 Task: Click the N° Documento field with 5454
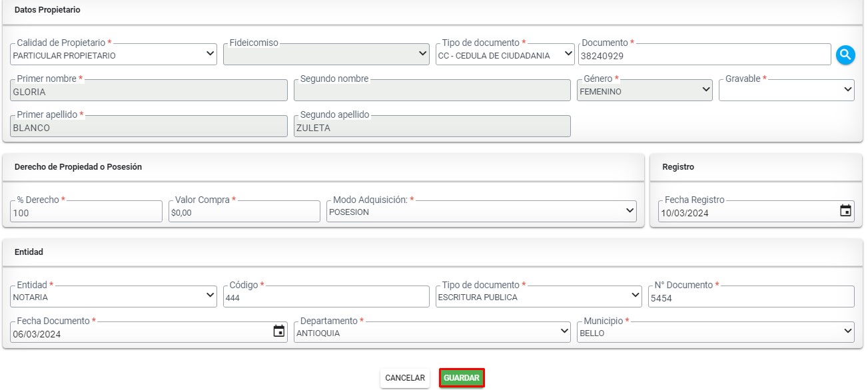(x=751, y=297)
